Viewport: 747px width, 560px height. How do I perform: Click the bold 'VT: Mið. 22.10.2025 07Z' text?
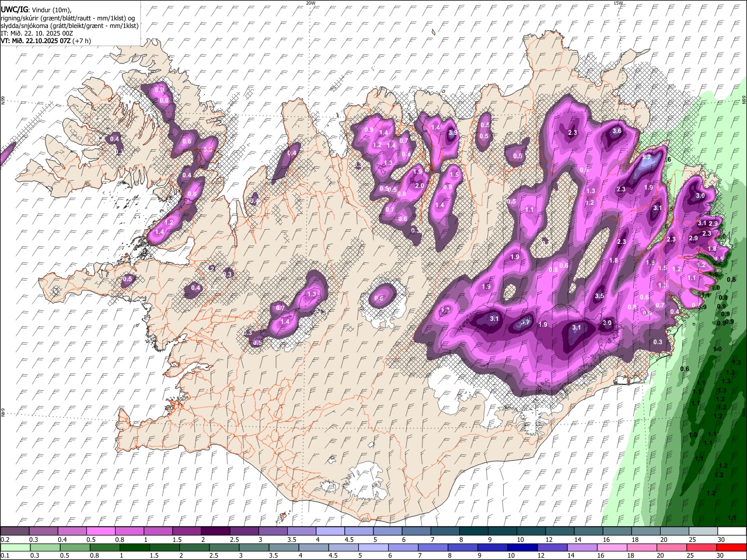(36, 41)
